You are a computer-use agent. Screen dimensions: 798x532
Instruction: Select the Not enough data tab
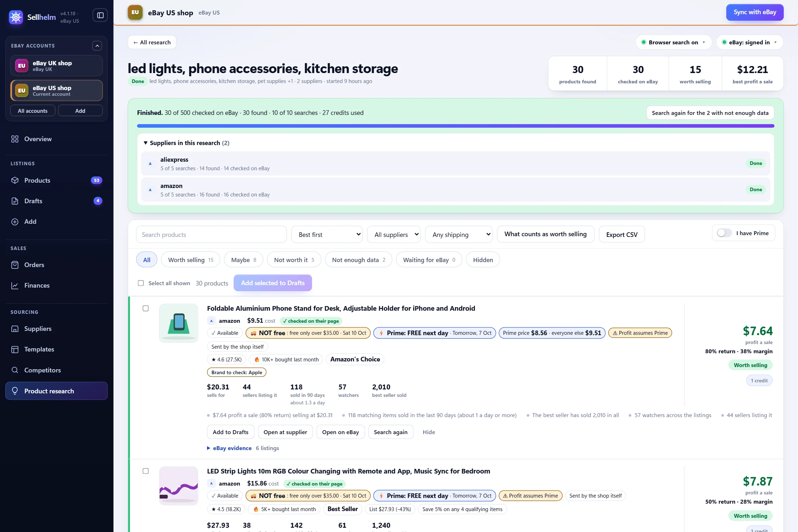click(x=358, y=260)
